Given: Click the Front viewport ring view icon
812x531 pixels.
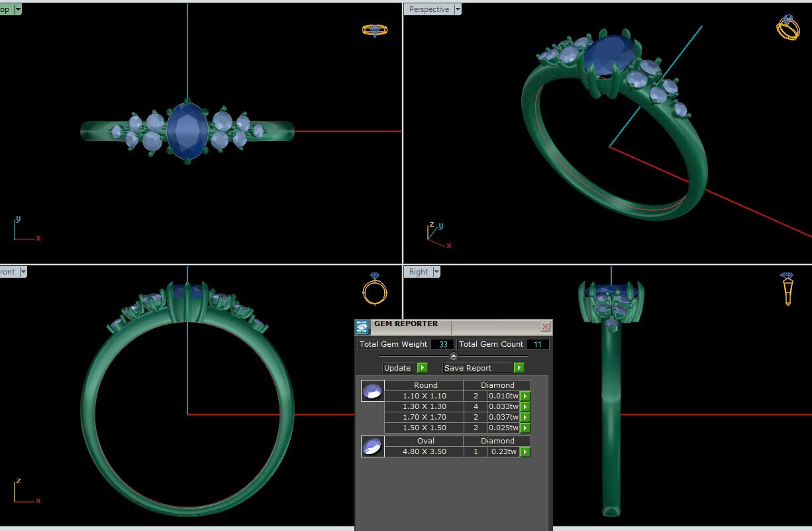Looking at the screenshot, I should tap(374, 289).
